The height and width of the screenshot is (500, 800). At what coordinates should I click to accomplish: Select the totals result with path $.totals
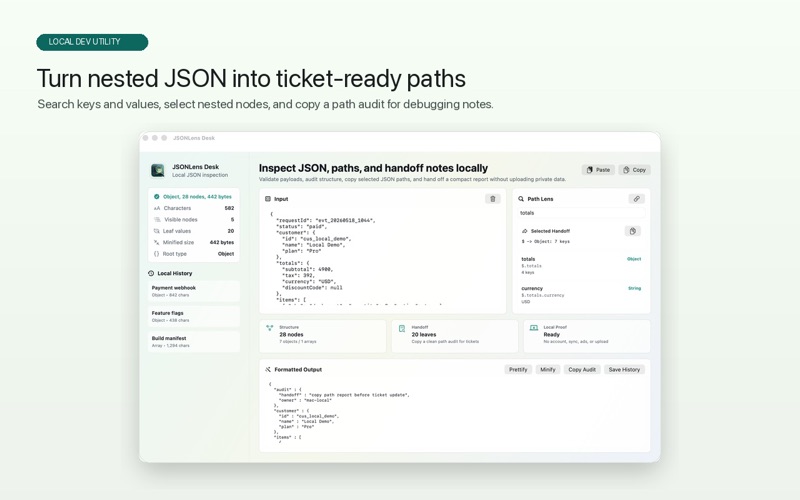tap(581, 265)
